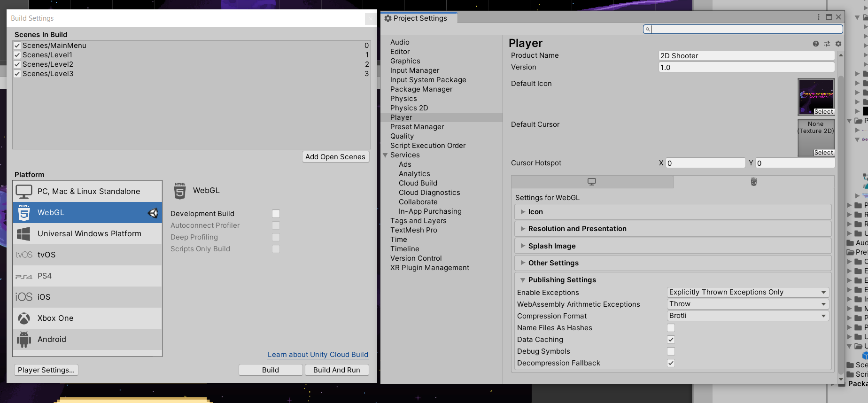
Task: Click the Unity logo on the WebGL row
Action: click(153, 213)
